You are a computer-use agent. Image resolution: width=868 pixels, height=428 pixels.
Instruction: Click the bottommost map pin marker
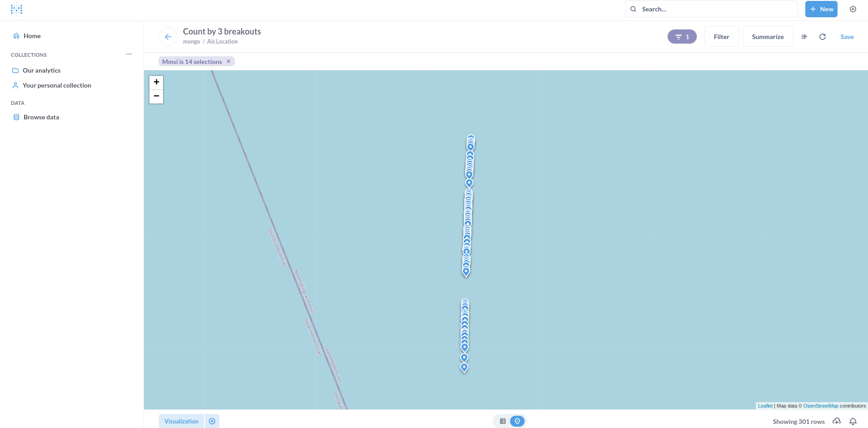pos(464,368)
